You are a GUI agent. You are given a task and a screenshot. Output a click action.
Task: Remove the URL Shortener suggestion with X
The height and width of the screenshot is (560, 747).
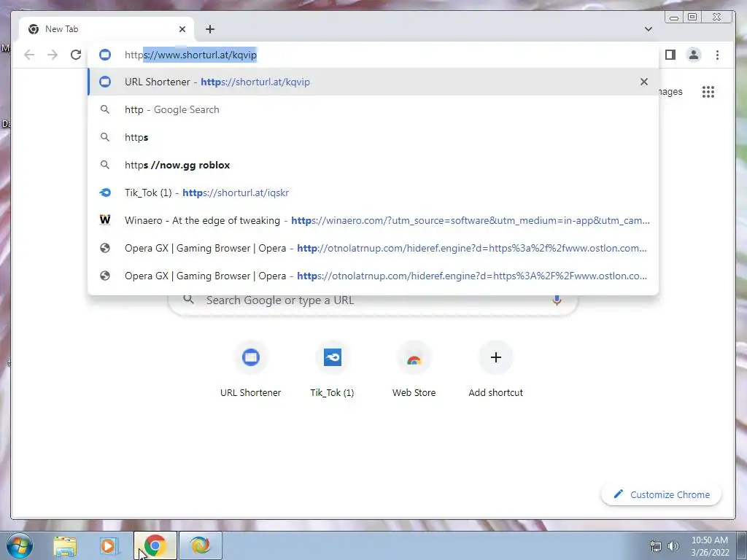point(644,82)
